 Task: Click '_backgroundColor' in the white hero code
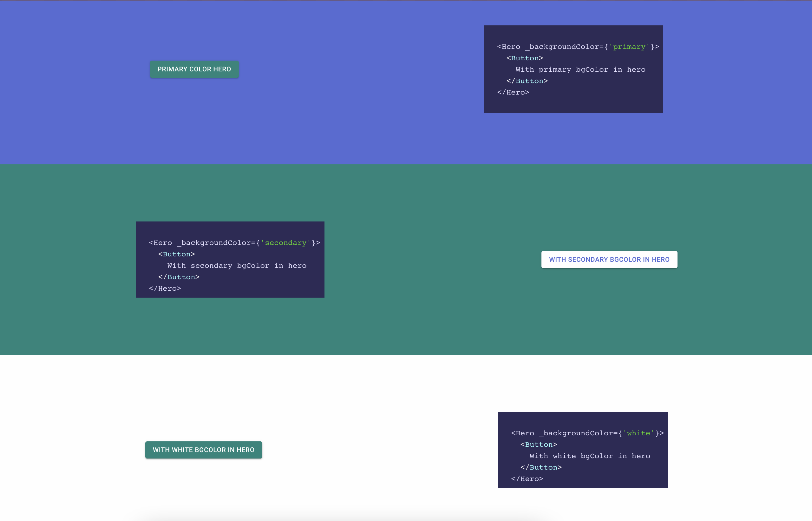click(x=576, y=433)
